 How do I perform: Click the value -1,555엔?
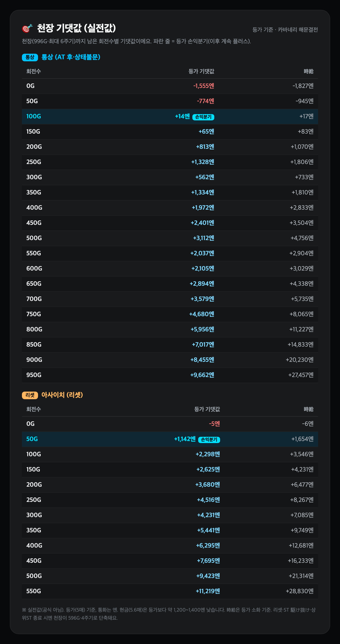[204, 86]
